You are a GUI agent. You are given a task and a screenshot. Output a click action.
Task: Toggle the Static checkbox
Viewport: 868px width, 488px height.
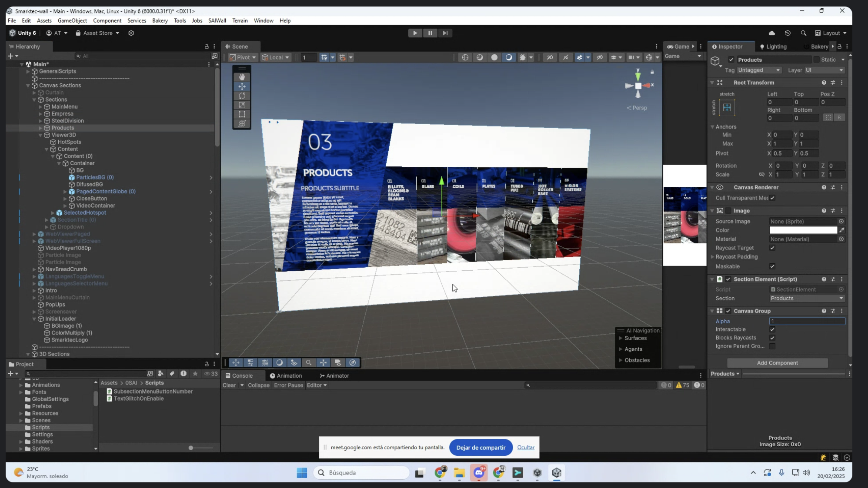[816, 60]
